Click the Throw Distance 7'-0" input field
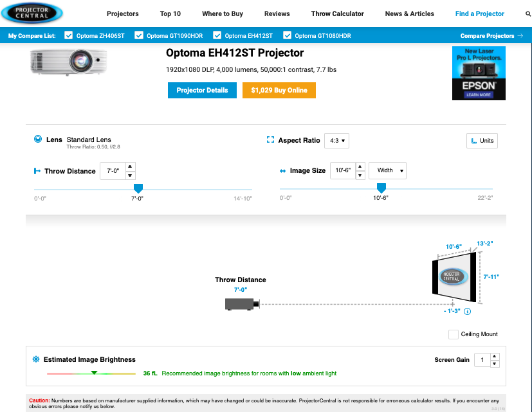The height and width of the screenshot is (412, 532). (113, 171)
